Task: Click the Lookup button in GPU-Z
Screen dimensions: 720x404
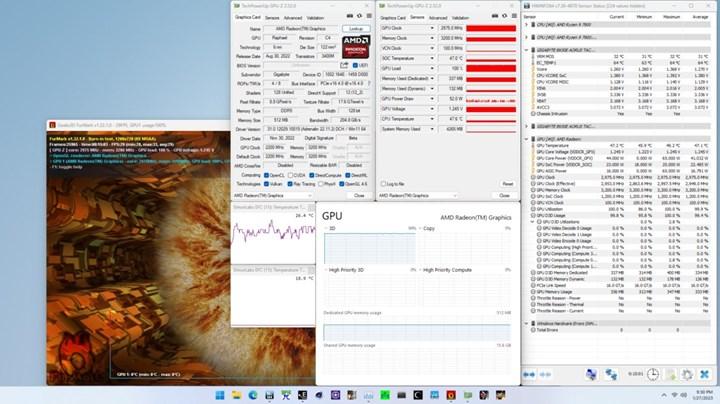Action: (356, 29)
